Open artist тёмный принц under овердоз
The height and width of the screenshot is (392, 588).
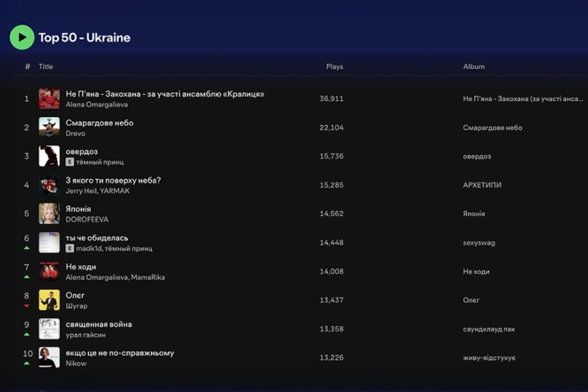[x=100, y=163]
